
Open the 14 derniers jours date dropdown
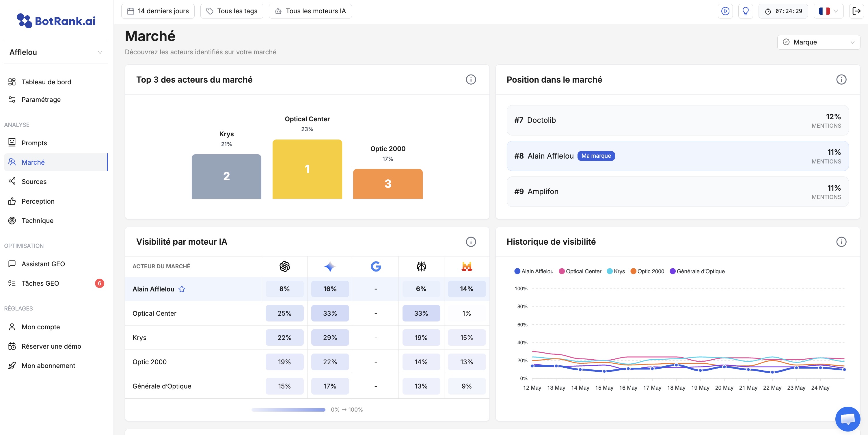point(158,11)
